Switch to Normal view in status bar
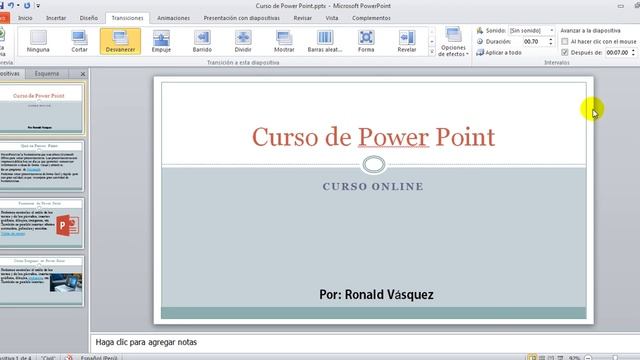The width and height of the screenshot is (640, 360). tap(532, 358)
